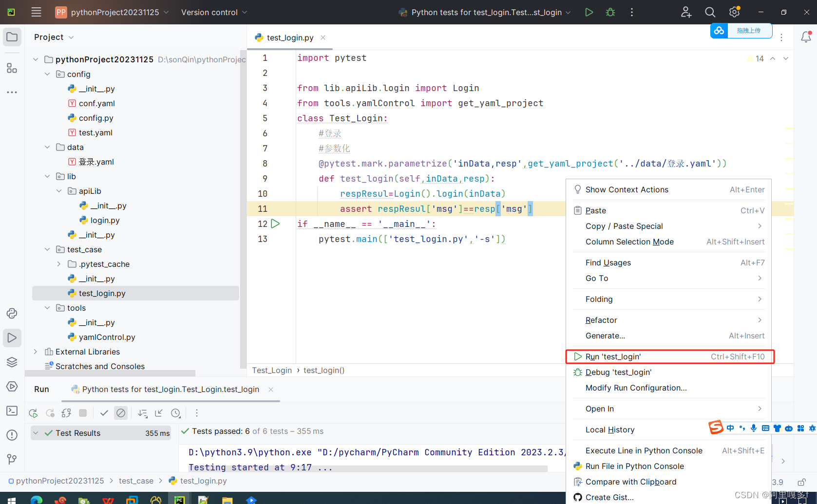
Task: Click test_case in bottom navigation bar
Action: 136,481
